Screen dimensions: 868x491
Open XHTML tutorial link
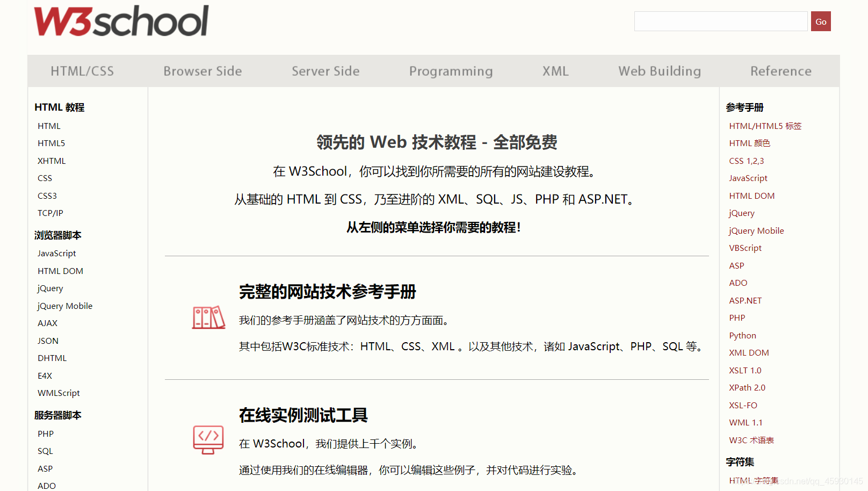52,161
